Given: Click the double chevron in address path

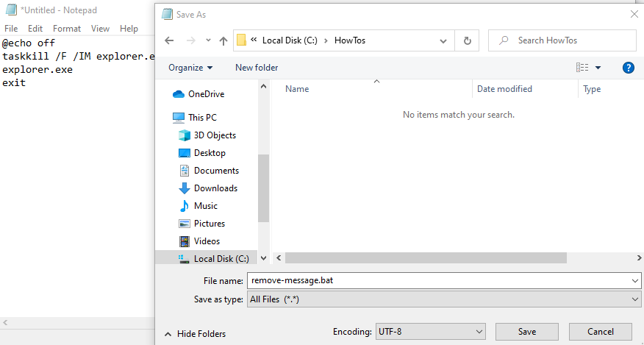Looking at the screenshot, I should pyautogui.click(x=254, y=40).
